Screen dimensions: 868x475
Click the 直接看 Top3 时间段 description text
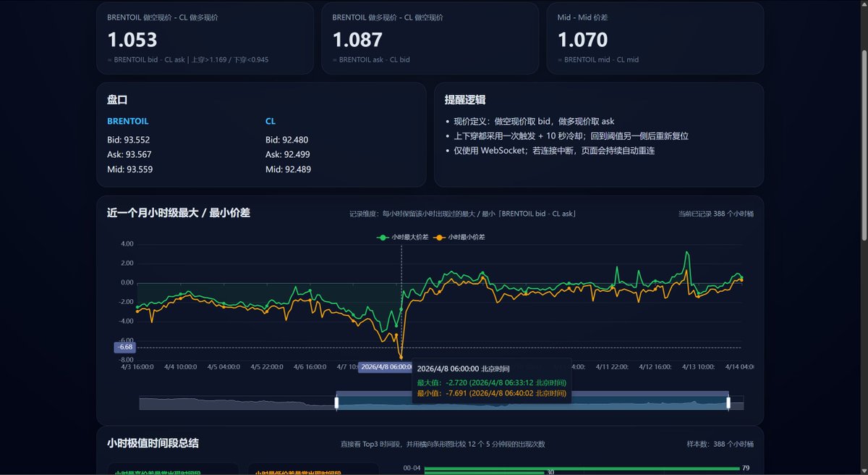[x=443, y=444]
